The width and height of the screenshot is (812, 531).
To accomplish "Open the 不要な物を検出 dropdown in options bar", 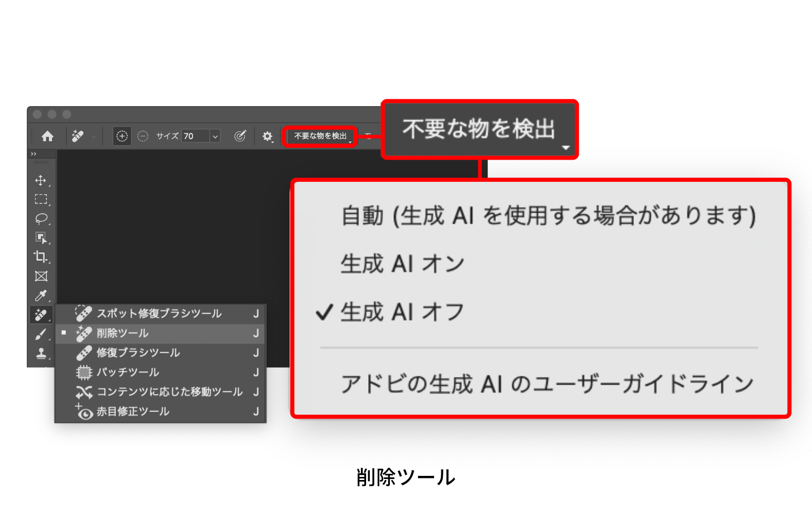I will tap(320, 136).
